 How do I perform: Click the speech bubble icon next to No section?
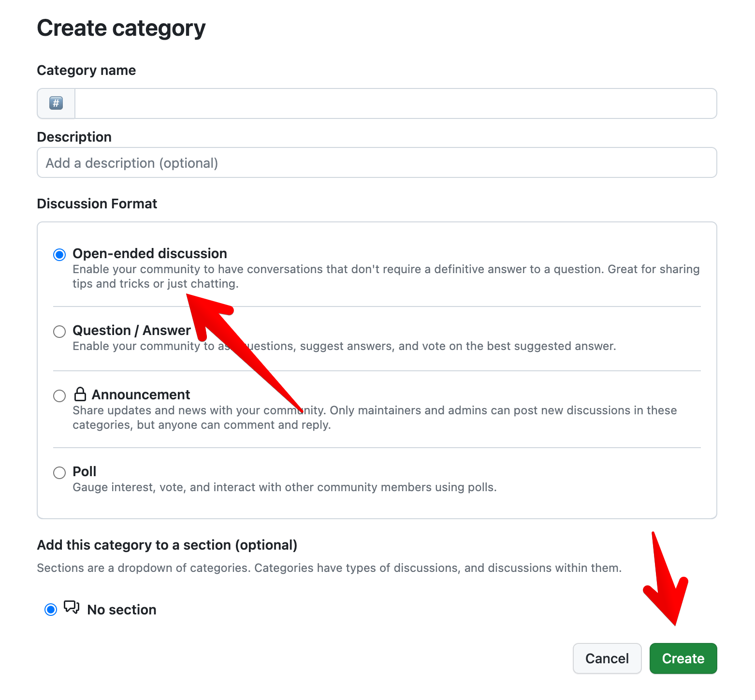pyautogui.click(x=72, y=608)
